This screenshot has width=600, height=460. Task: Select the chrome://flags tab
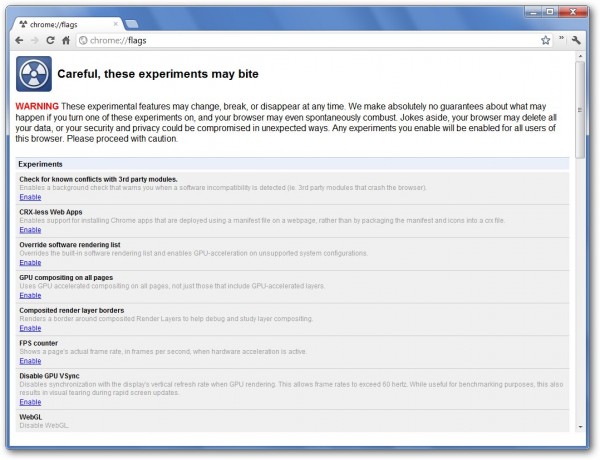point(67,24)
